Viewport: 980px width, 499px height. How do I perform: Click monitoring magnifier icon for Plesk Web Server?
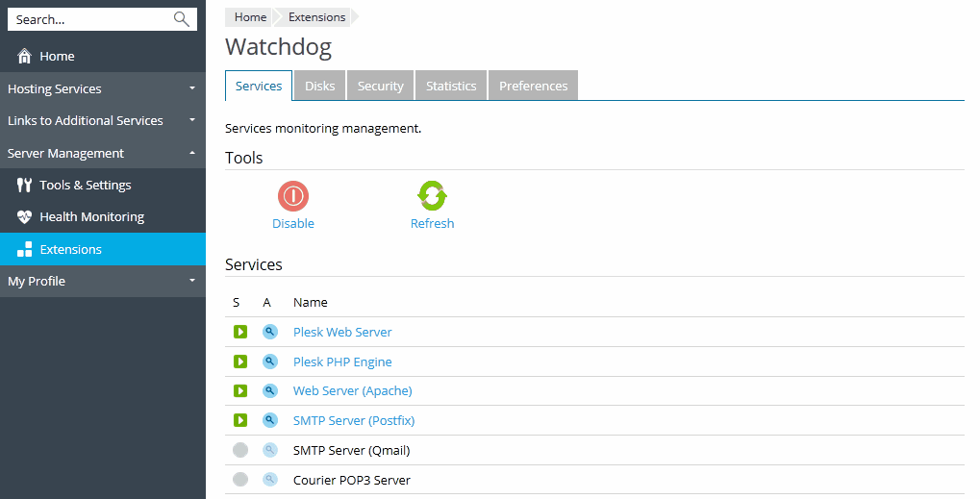269,332
